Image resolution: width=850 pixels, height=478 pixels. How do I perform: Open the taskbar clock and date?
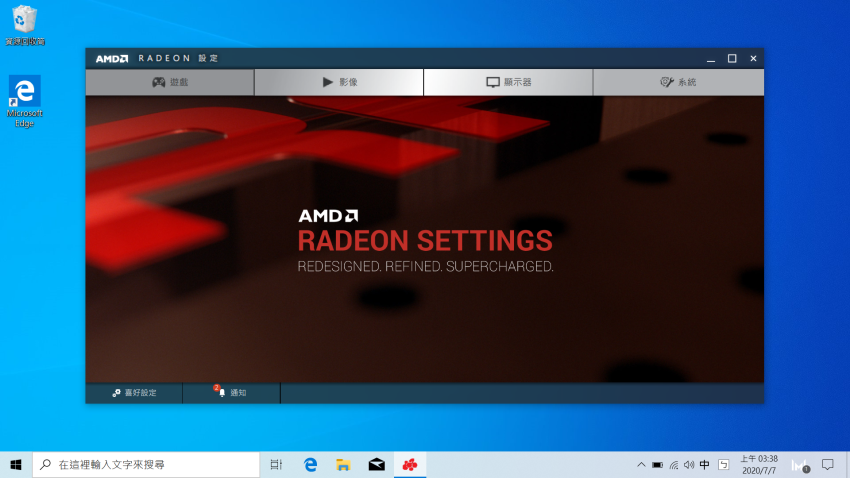759,464
